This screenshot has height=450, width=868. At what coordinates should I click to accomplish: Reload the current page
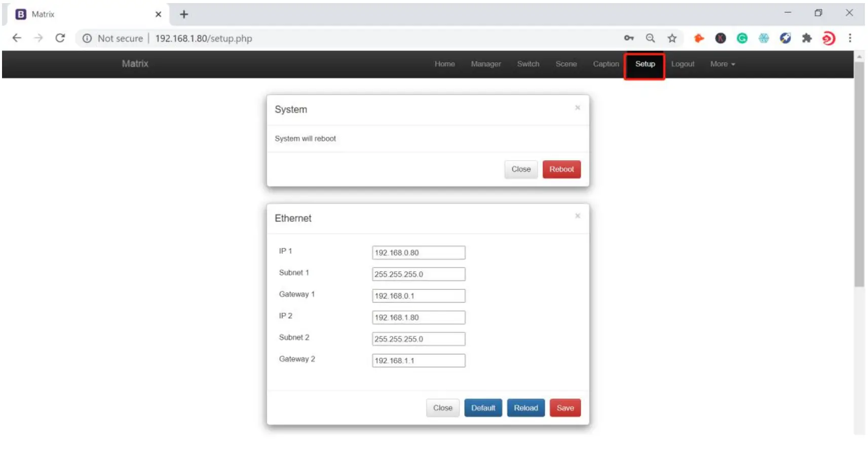pos(60,38)
